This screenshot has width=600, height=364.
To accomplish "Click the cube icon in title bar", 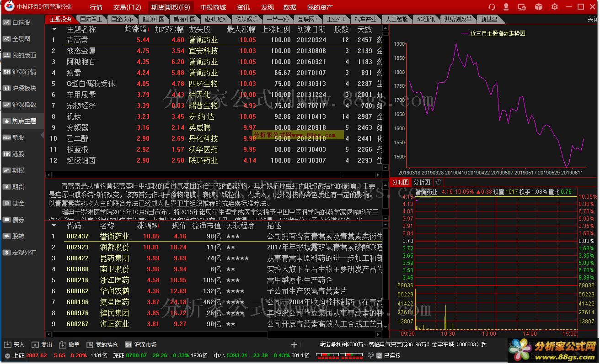I will (x=539, y=7).
